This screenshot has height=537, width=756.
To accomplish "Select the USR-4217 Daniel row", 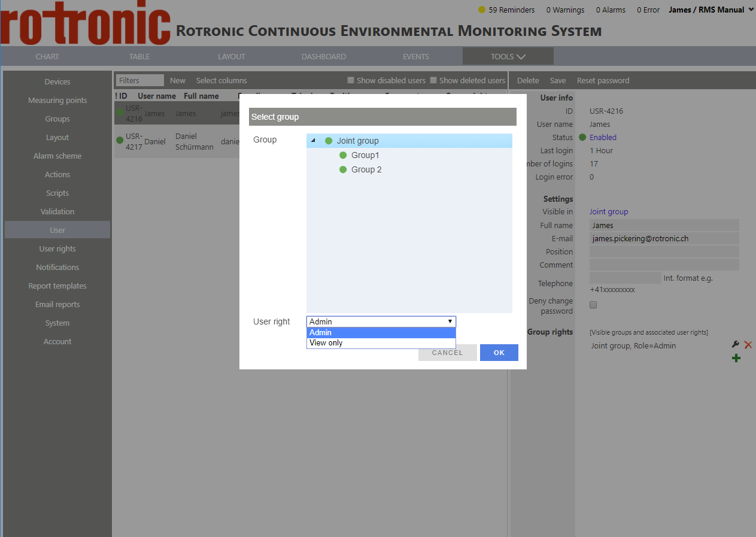I will (177, 141).
